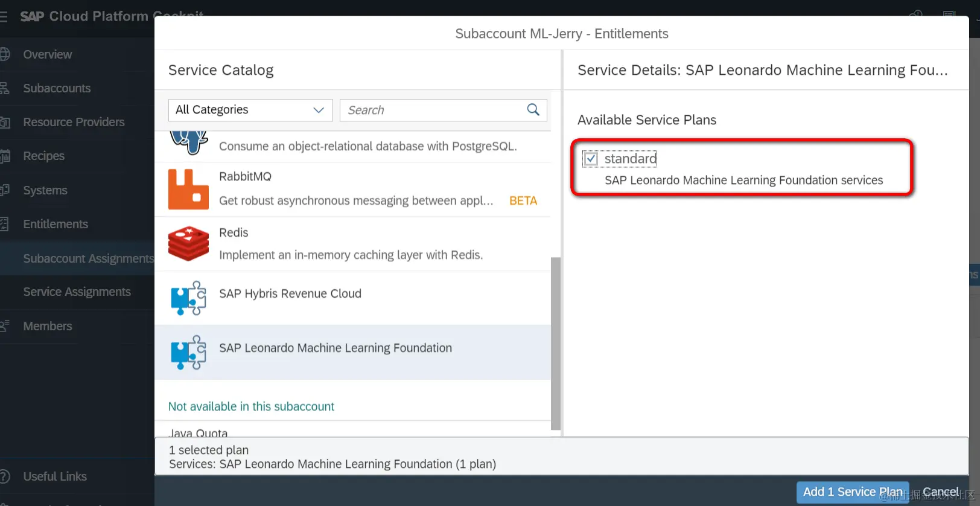Click into the Service Catalog Search field

click(x=433, y=110)
